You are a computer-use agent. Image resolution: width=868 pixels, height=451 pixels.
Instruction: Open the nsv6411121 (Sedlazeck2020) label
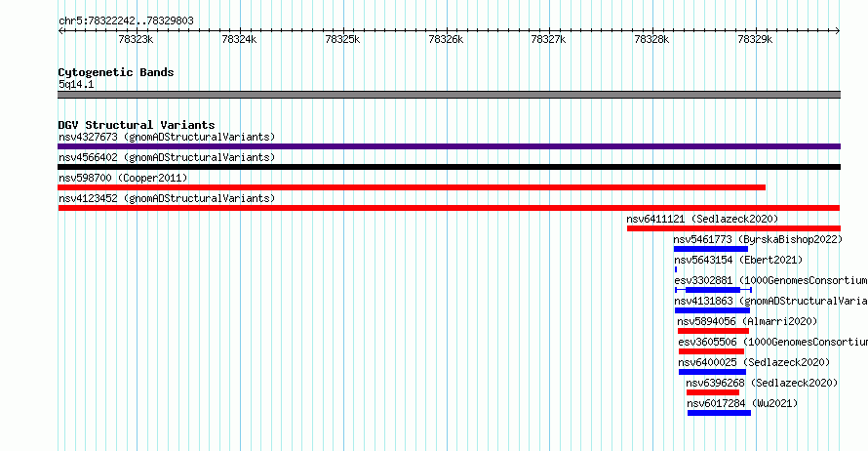tap(702, 219)
